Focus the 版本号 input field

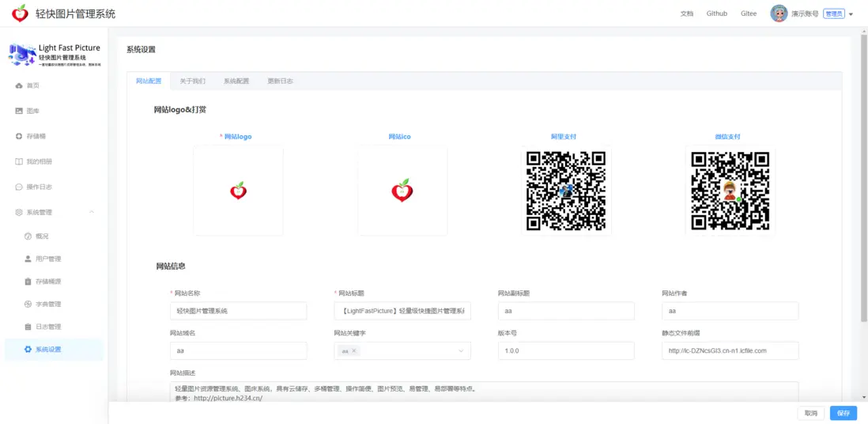(x=566, y=351)
